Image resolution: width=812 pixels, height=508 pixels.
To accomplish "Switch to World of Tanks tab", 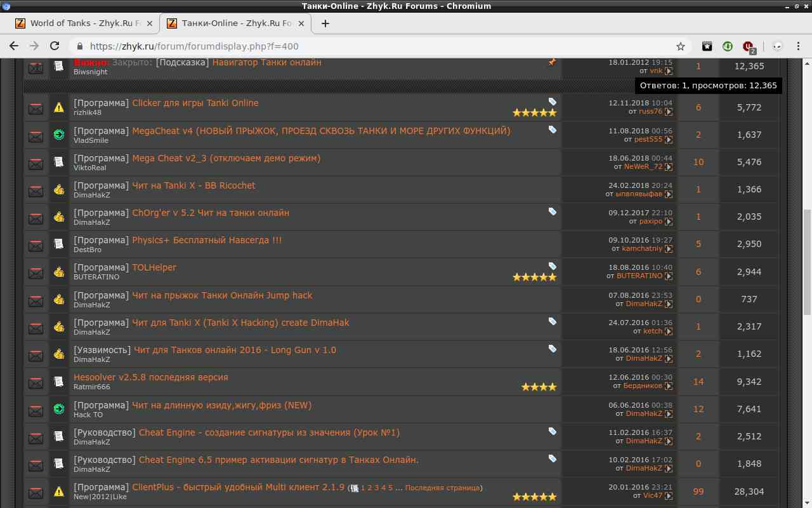I will click(x=81, y=23).
